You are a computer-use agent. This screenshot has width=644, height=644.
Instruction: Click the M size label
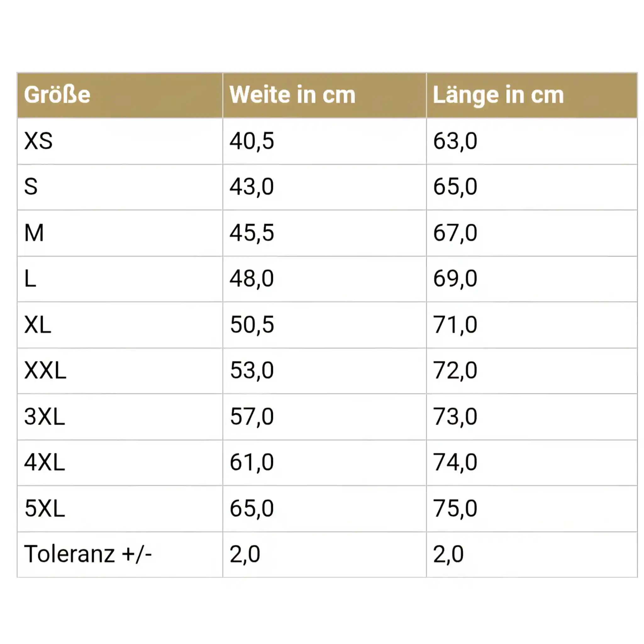[x=34, y=233]
